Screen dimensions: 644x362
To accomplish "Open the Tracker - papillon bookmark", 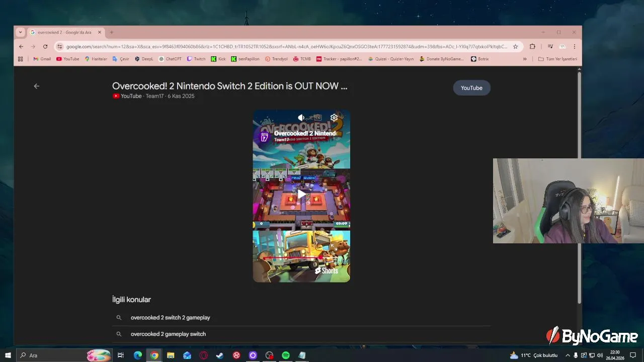I will [x=339, y=59].
